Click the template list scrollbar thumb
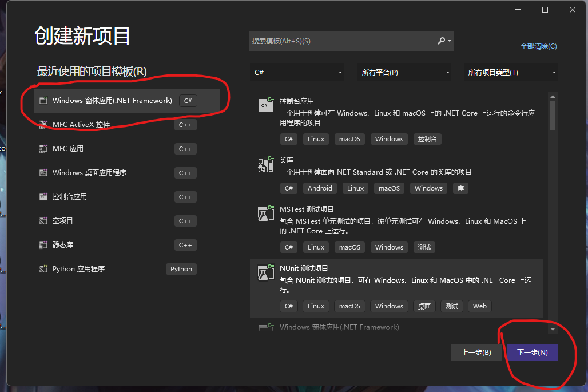588x392 pixels. pos(553,116)
